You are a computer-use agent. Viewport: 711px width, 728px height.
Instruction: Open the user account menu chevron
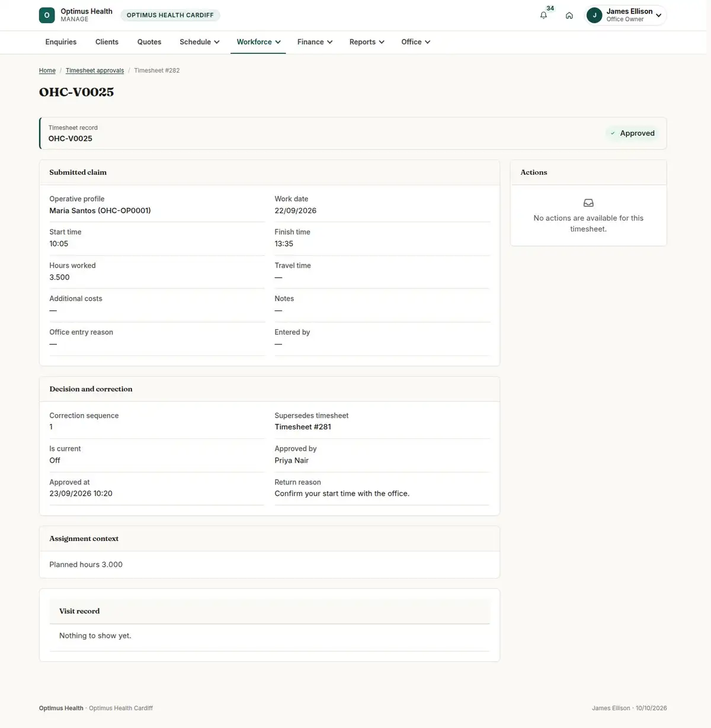coord(658,15)
